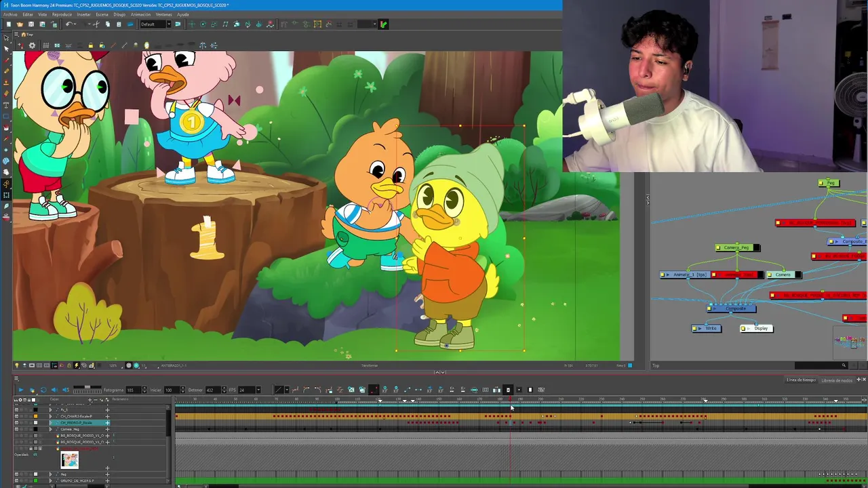Open the Escena menu
Image resolution: width=868 pixels, height=488 pixels.
click(x=102, y=14)
